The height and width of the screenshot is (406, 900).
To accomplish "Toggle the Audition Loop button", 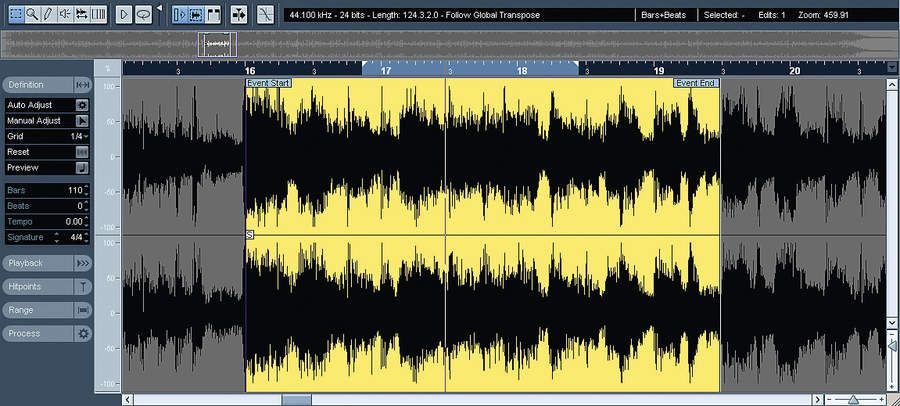I will (143, 14).
